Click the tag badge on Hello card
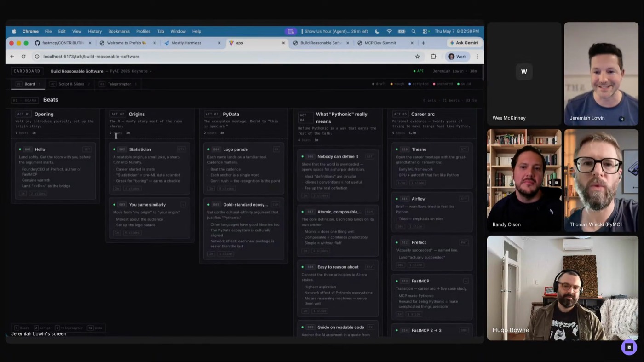644x362 pixels. tap(87, 149)
